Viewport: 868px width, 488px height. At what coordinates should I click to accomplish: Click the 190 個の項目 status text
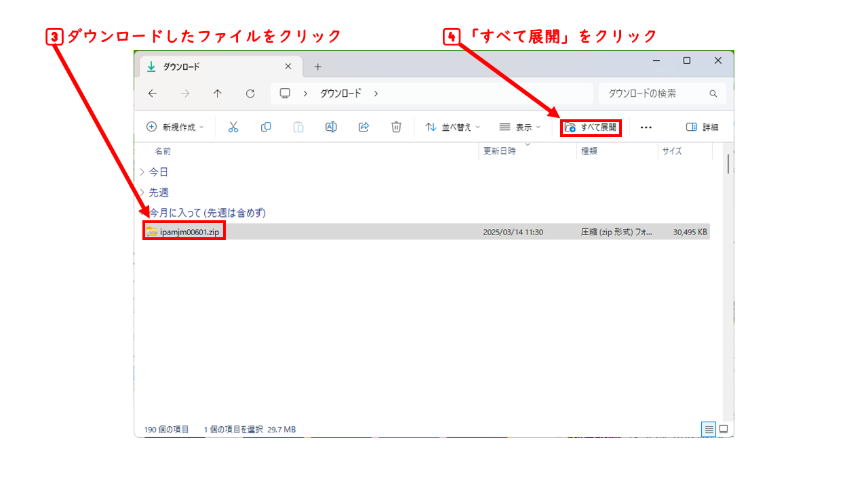(x=167, y=430)
